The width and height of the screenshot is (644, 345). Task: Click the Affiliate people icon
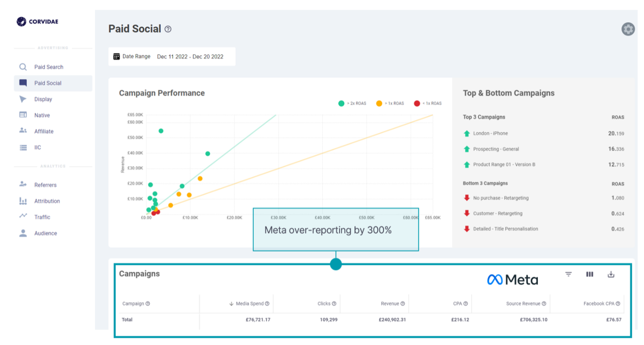(23, 131)
